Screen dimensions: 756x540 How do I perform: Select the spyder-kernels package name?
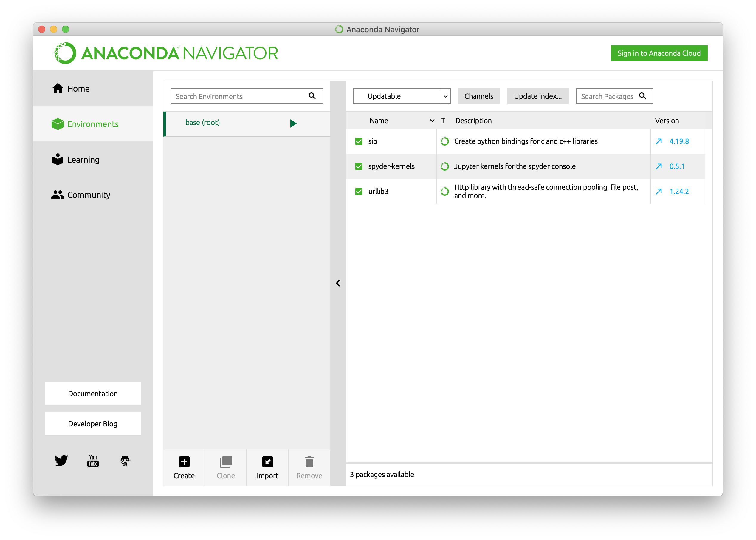(391, 166)
